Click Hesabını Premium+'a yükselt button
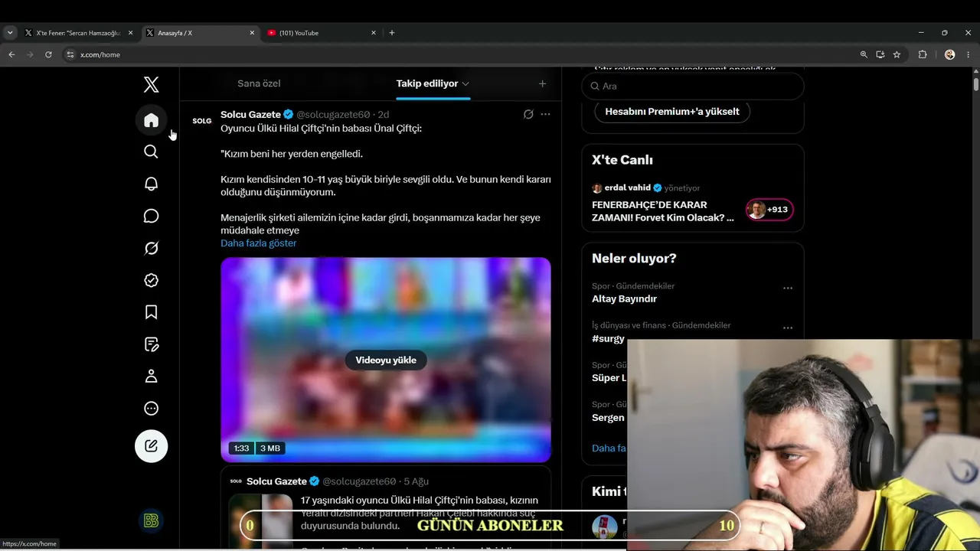 pos(672,111)
